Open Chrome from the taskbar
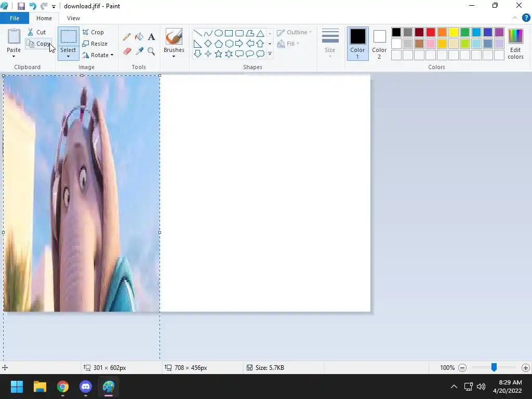 [63, 387]
